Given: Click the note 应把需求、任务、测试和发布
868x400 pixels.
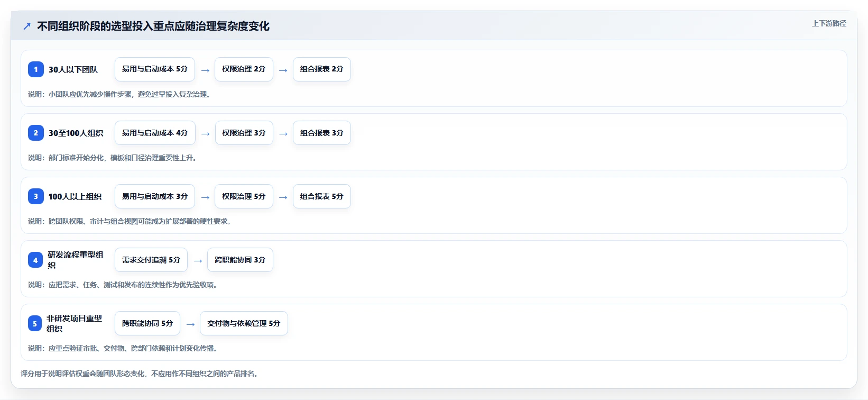Looking at the screenshot, I should 124,285.
